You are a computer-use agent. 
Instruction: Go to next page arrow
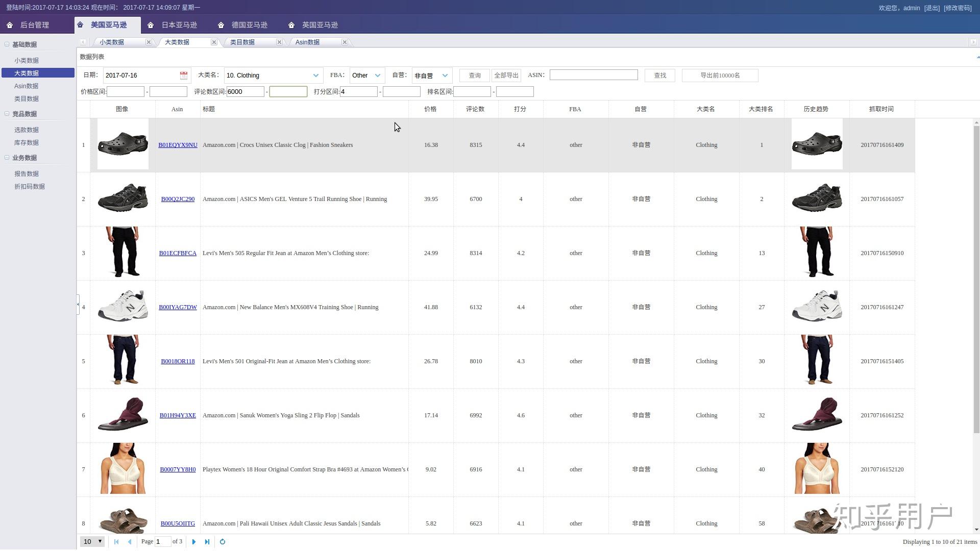(194, 542)
